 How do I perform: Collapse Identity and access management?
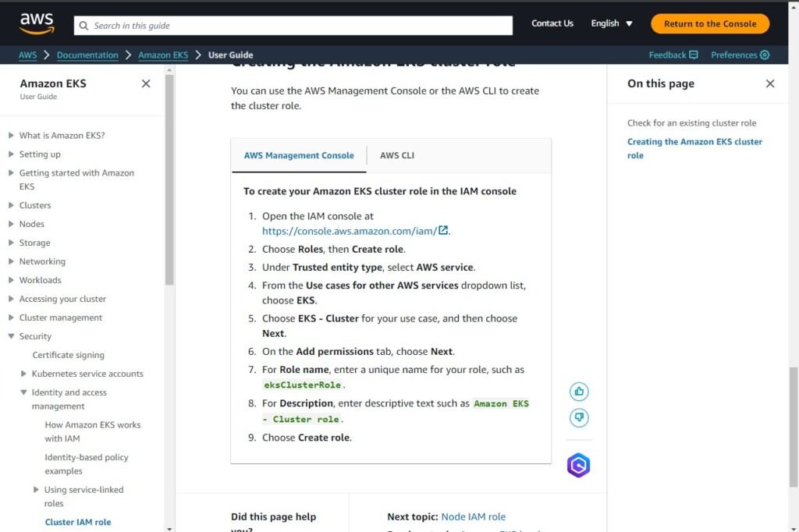tap(23, 392)
